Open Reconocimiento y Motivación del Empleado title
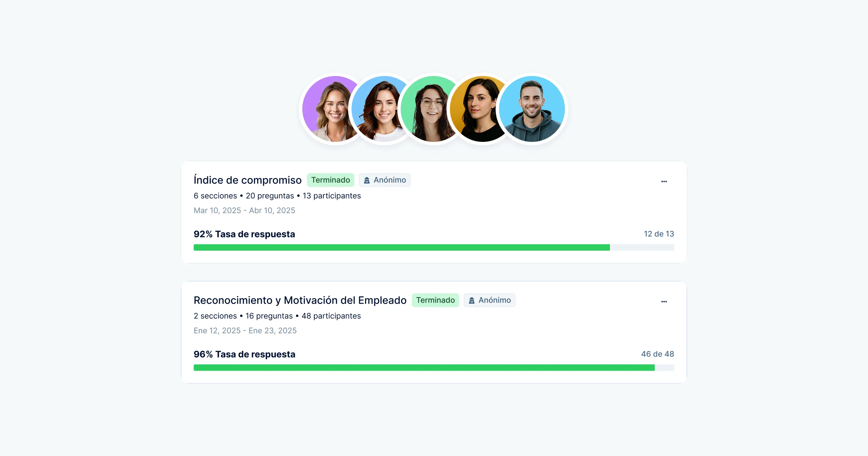The width and height of the screenshot is (868, 456). 300,300
